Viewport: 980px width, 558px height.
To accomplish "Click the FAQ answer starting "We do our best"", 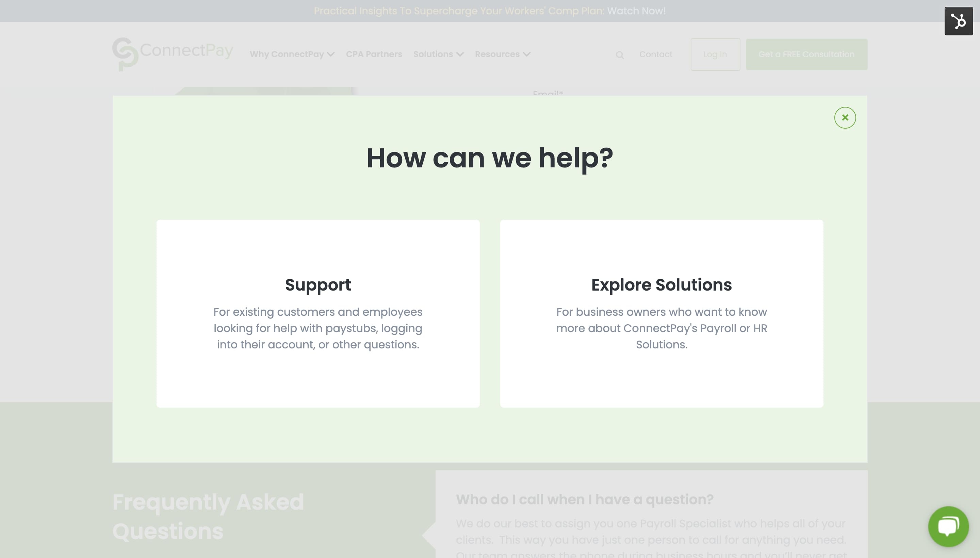I will 651,537.
